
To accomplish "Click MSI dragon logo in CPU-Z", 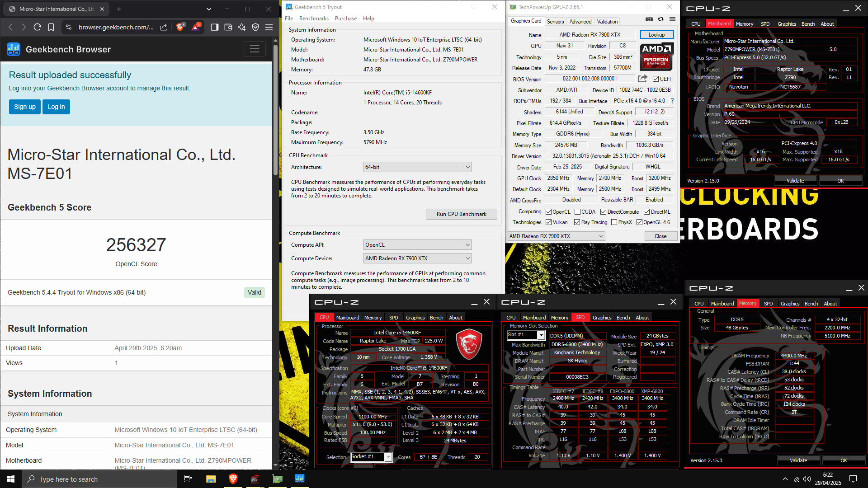I will click(469, 344).
